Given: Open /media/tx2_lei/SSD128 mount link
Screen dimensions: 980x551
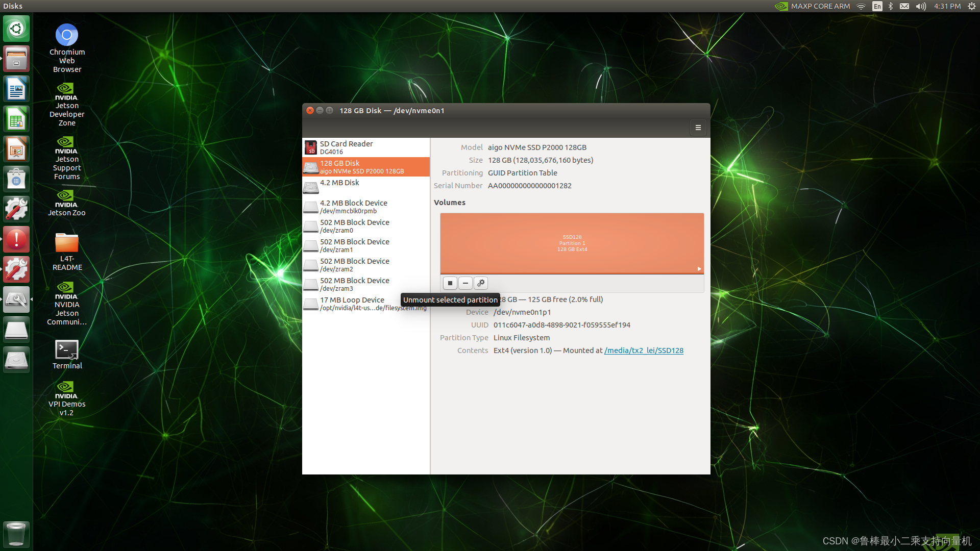Looking at the screenshot, I should click(644, 350).
